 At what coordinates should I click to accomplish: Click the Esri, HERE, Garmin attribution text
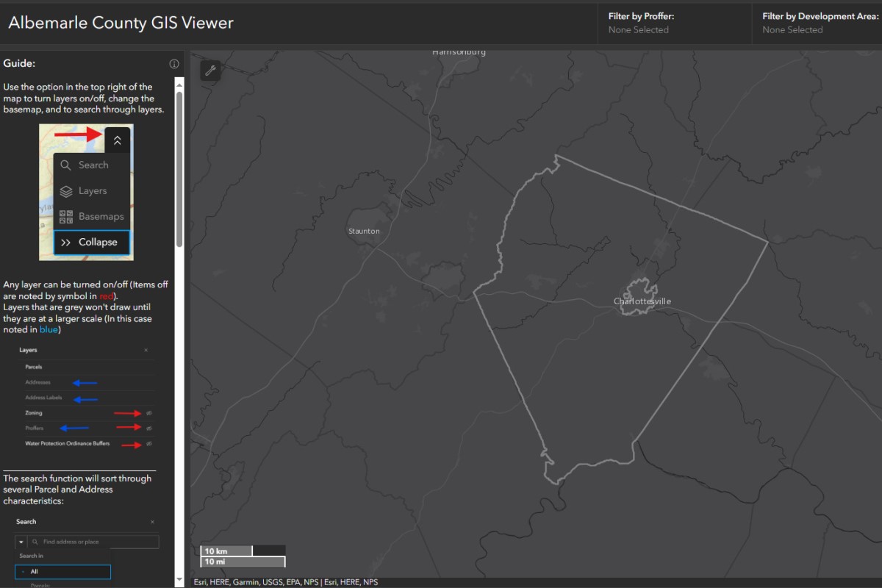point(286,582)
